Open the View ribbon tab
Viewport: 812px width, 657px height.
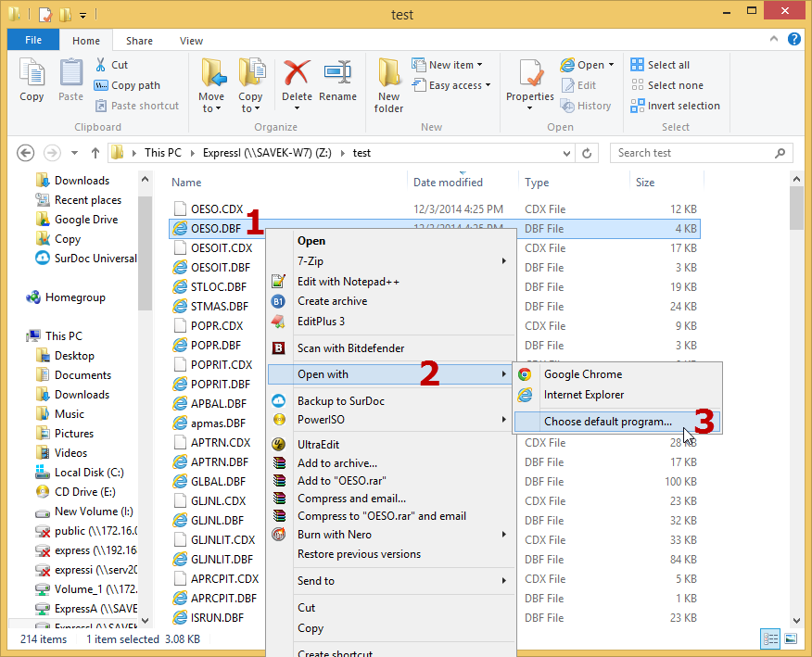191,41
